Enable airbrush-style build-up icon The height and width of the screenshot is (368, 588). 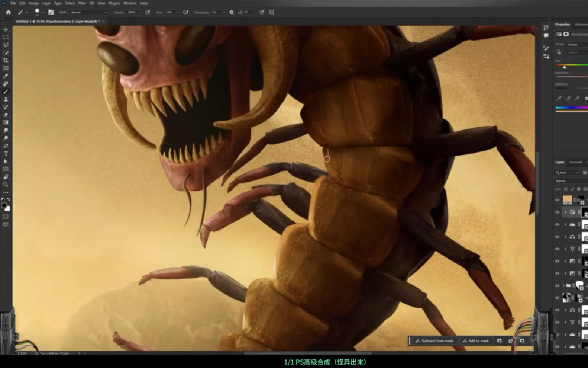[185, 12]
